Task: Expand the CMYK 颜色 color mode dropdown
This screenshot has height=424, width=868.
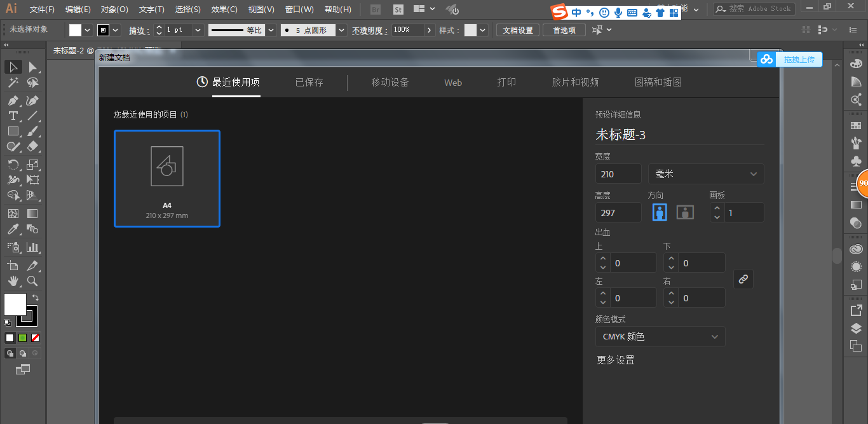Action: (x=660, y=337)
